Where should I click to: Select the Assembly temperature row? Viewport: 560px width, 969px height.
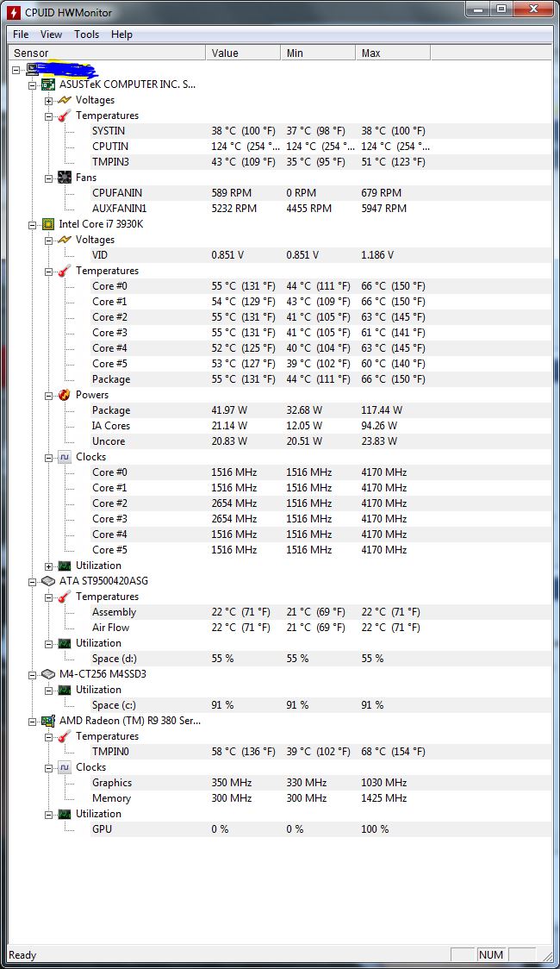(x=320, y=612)
